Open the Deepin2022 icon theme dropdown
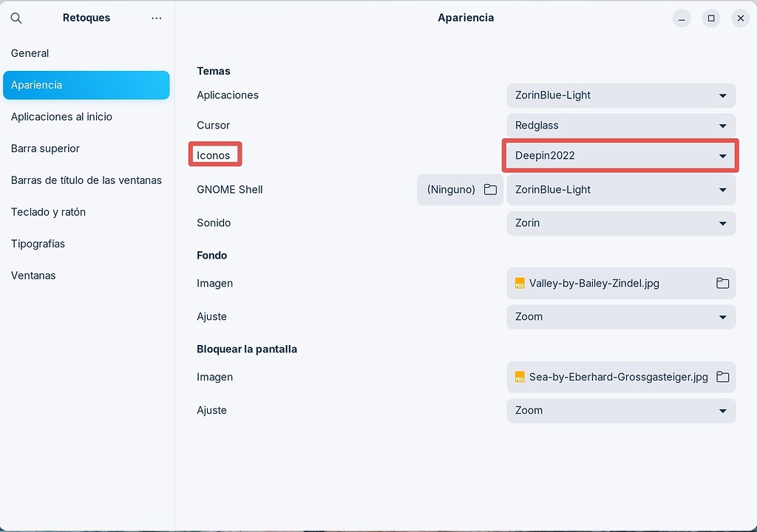 point(620,156)
